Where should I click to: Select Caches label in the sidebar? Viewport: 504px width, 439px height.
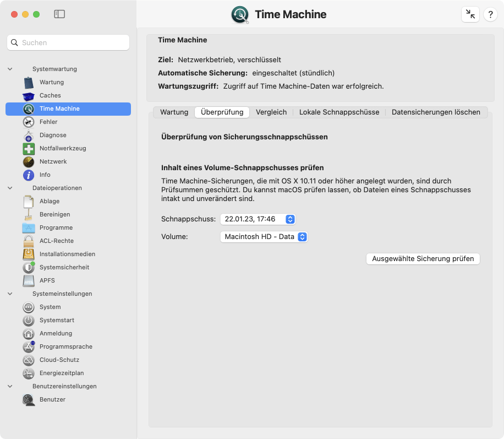pyautogui.click(x=50, y=96)
